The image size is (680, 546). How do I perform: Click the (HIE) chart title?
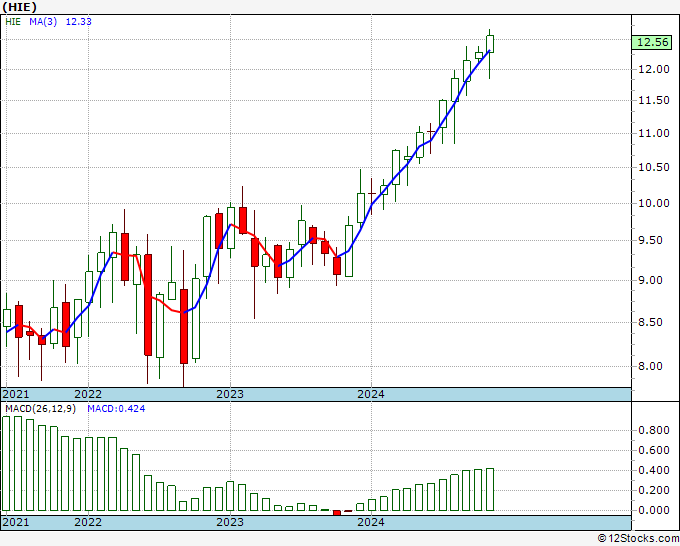click(20, 7)
